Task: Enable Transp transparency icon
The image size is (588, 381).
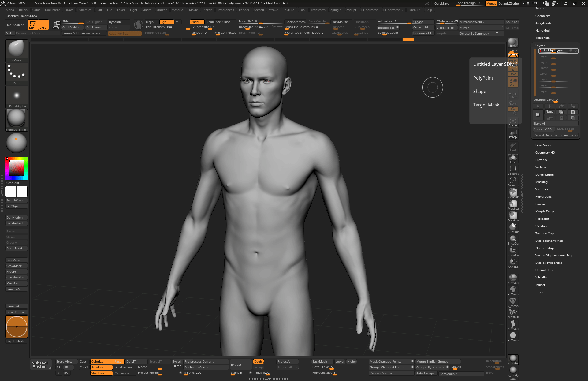Action: [513, 134]
